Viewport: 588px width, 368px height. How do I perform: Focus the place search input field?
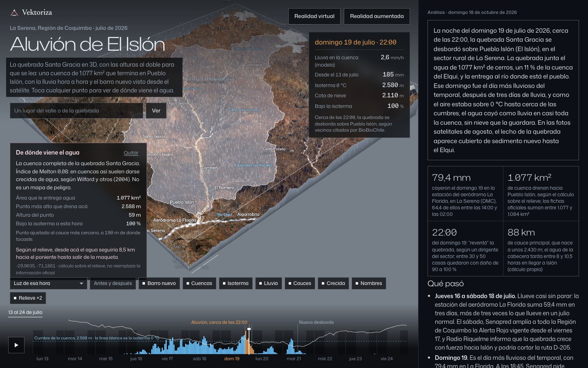coord(76,111)
